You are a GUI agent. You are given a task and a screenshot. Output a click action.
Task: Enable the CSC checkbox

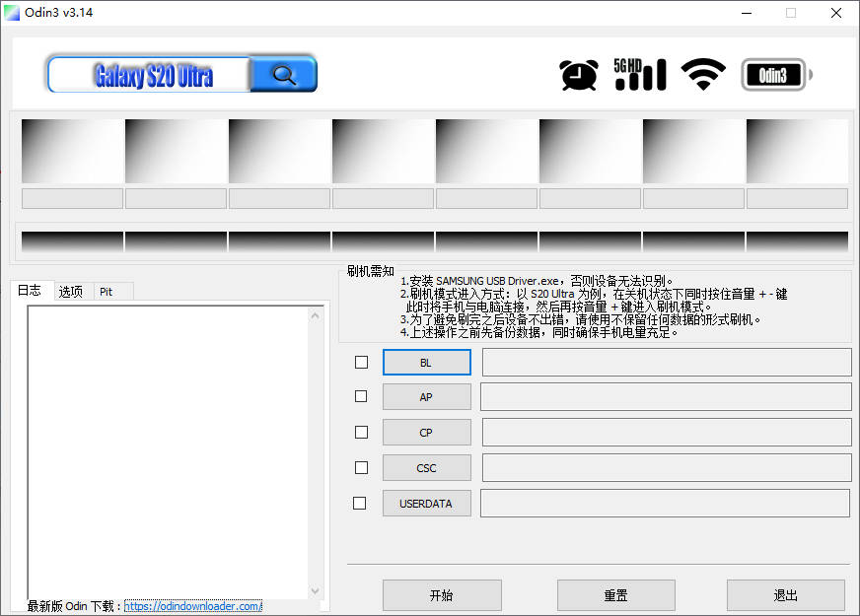361,467
